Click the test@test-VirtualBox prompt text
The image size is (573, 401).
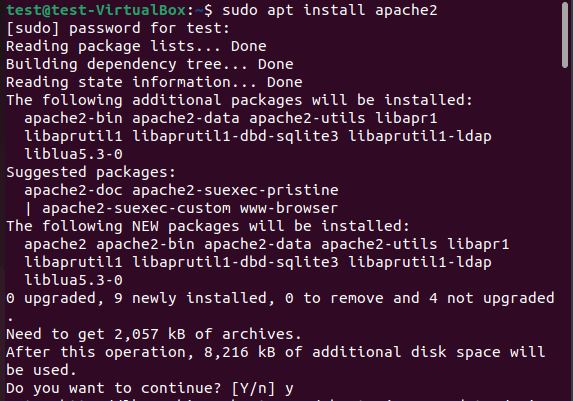(x=96, y=10)
